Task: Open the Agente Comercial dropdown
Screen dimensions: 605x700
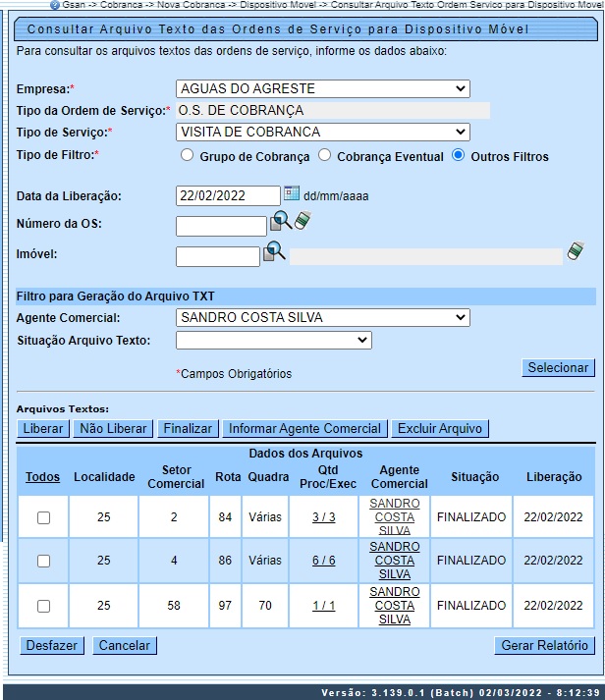Action: [x=322, y=317]
